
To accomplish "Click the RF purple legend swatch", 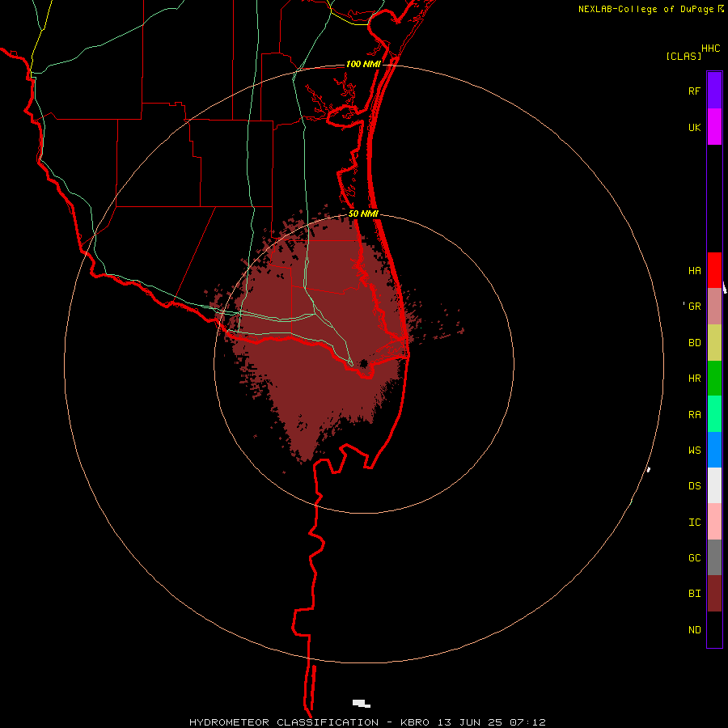I will pyautogui.click(x=714, y=90).
